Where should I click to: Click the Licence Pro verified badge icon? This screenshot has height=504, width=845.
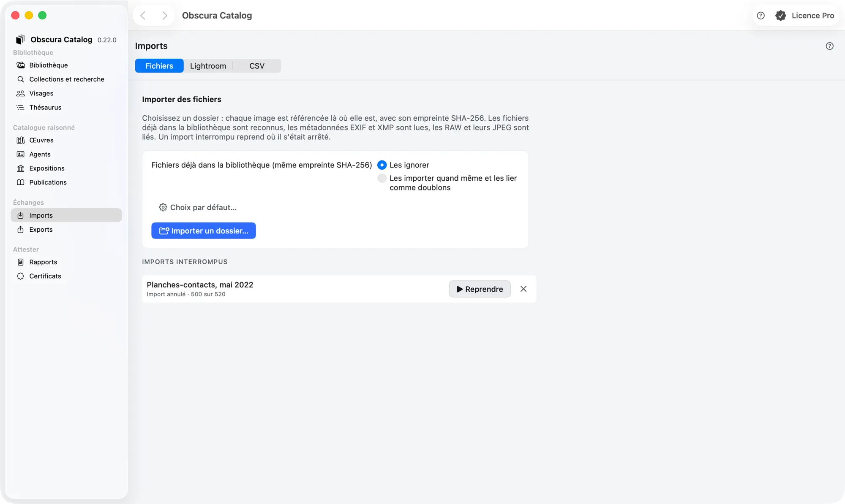(x=780, y=16)
